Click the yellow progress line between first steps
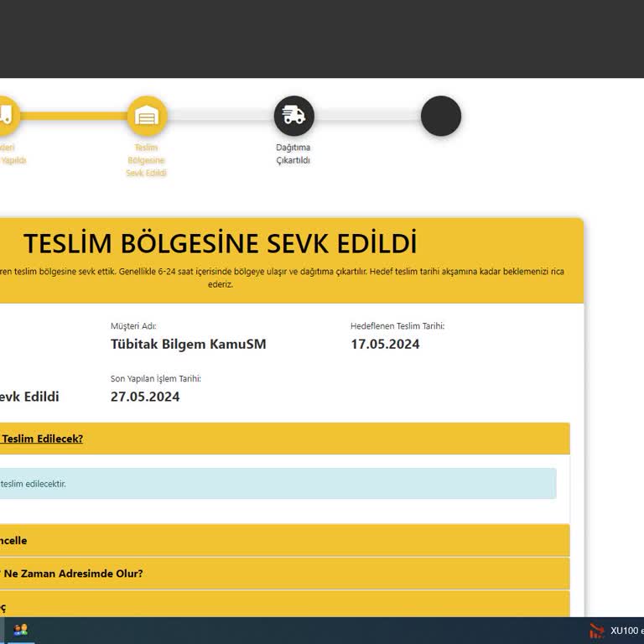The width and height of the screenshot is (644, 644). coord(73,117)
